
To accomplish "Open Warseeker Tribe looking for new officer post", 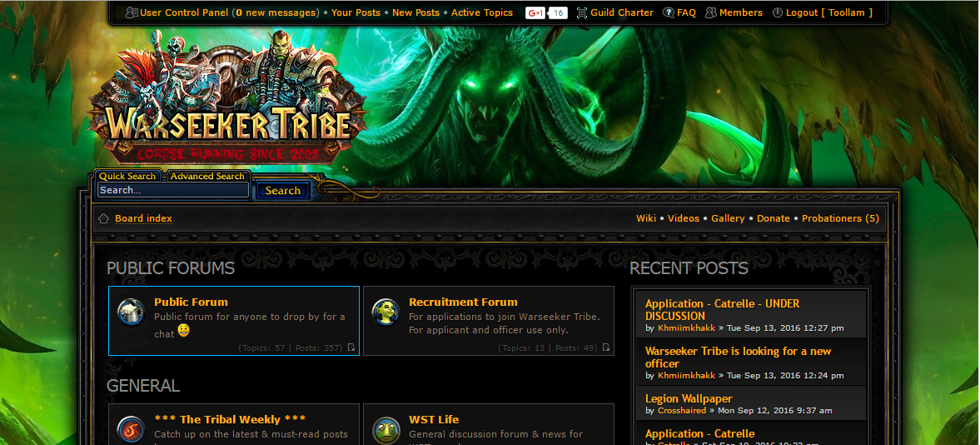I will tap(739, 357).
